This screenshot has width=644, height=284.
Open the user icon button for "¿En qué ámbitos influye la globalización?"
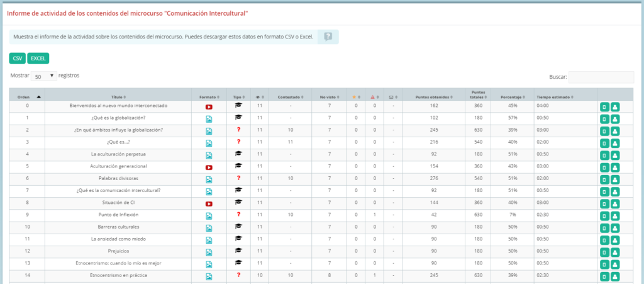pos(615,131)
